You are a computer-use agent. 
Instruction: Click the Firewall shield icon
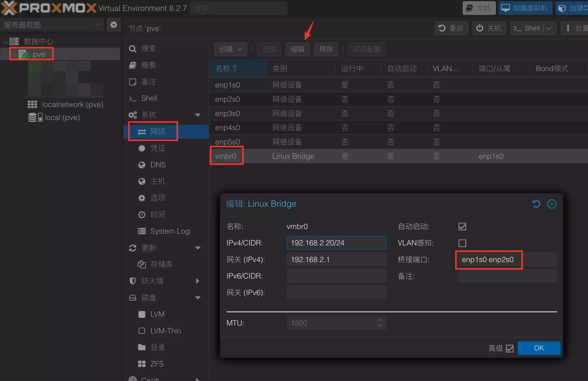click(133, 281)
